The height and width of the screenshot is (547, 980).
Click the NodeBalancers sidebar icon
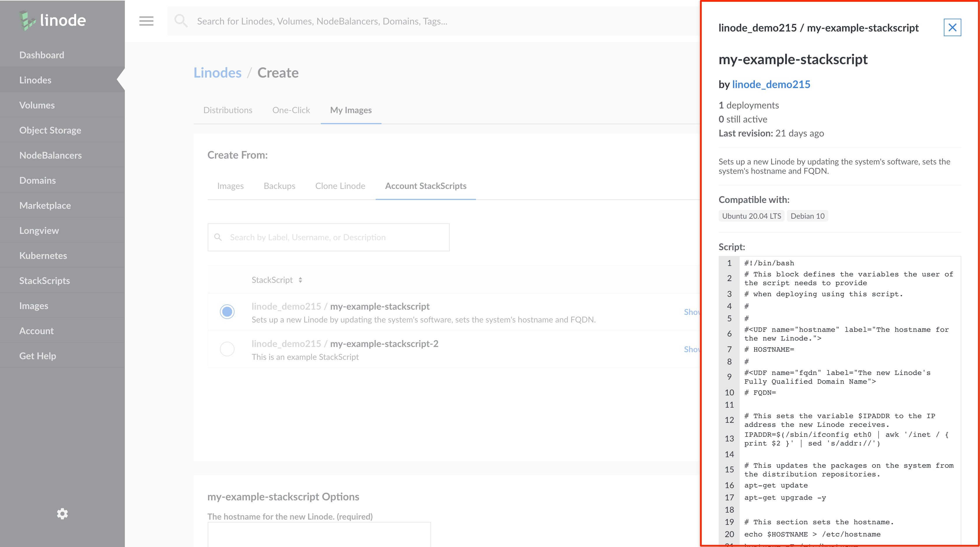pos(50,155)
